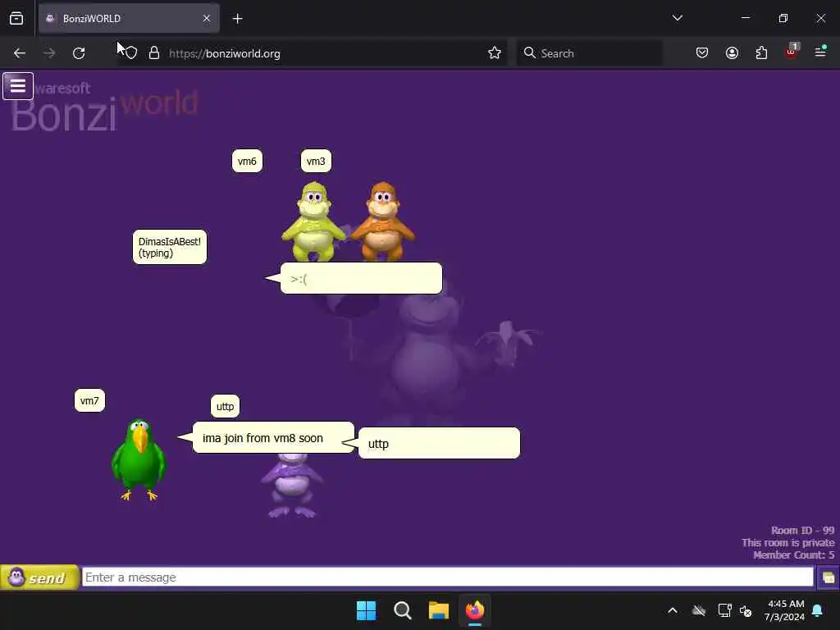
Task: Click the OneDrive cloud tray icon
Action: tap(699, 610)
